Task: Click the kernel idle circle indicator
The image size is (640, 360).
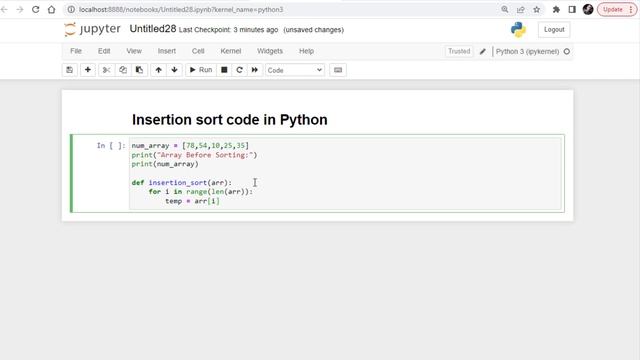Action: (567, 51)
